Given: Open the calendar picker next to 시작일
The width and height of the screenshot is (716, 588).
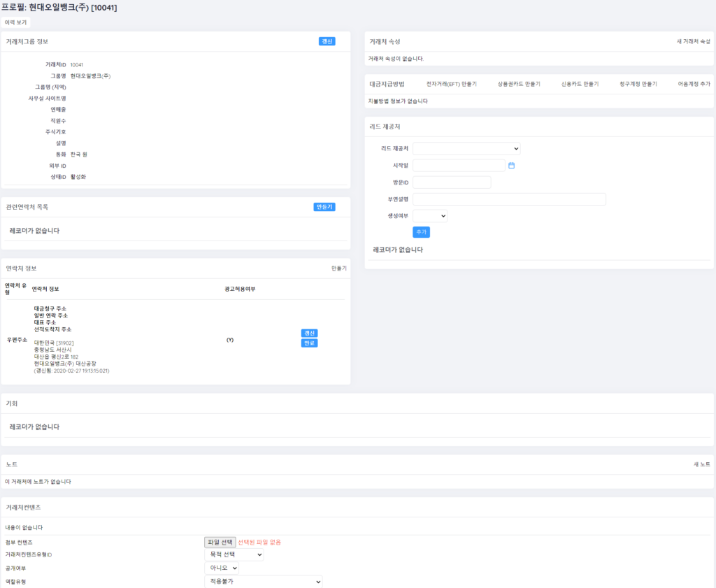Looking at the screenshot, I should pyautogui.click(x=511, y=166).
